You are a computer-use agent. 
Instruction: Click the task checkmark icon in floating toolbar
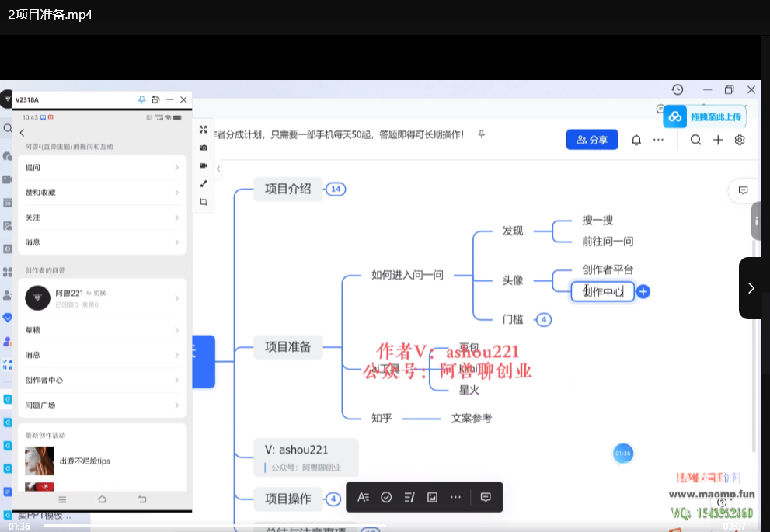click(386, 497)
